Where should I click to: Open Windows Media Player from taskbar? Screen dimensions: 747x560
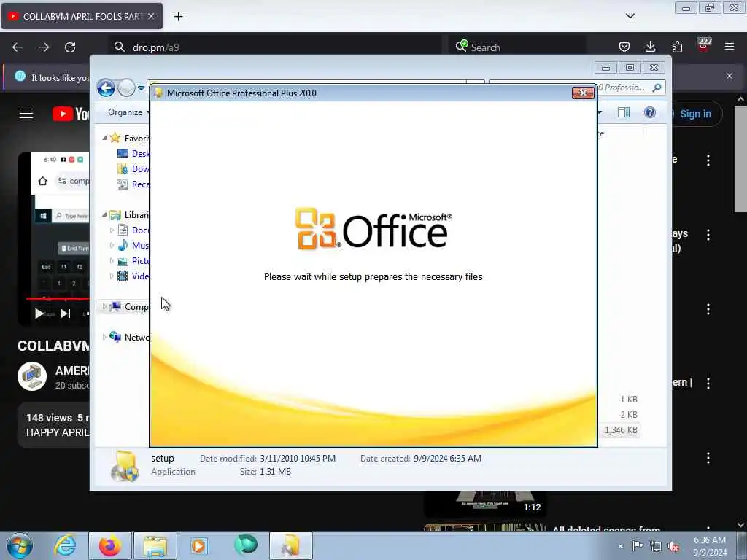(200, 545)
